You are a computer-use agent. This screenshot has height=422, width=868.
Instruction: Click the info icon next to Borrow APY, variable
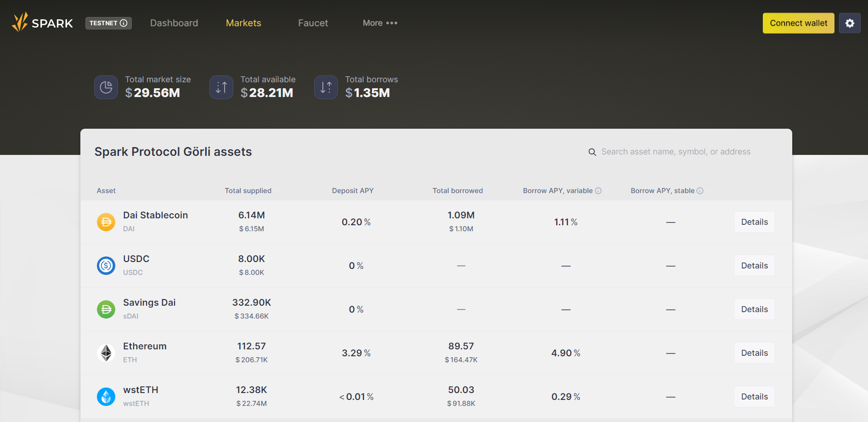pyautogui.click(x=598, y=191)
